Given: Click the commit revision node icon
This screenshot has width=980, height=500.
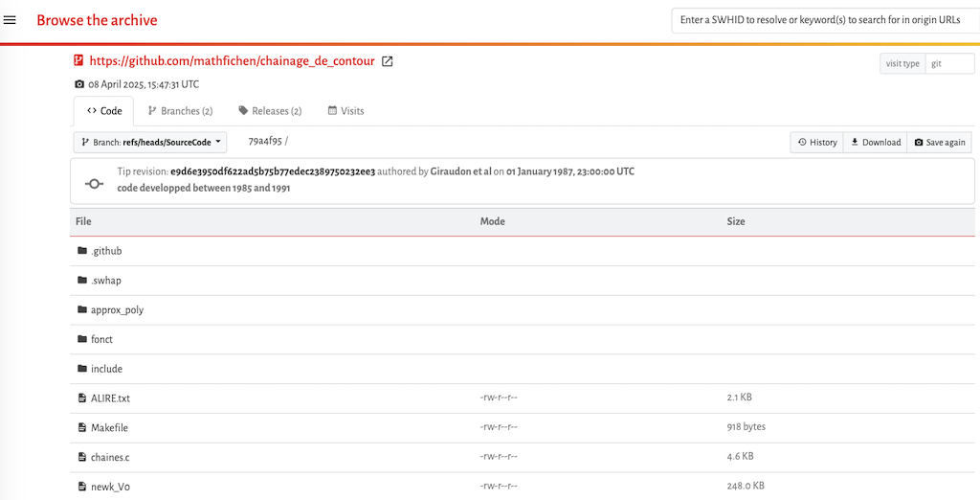Looking at the screenshot, I should (94, 182).
